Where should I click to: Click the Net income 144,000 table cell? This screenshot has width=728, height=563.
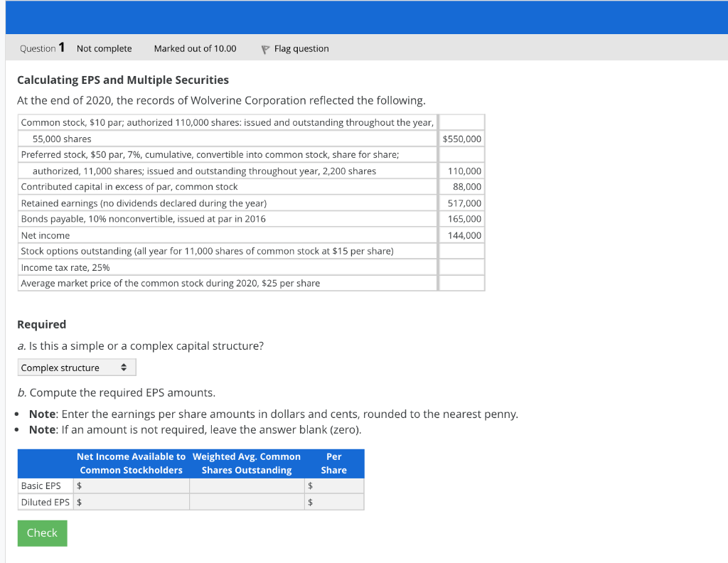click(461, 235)
